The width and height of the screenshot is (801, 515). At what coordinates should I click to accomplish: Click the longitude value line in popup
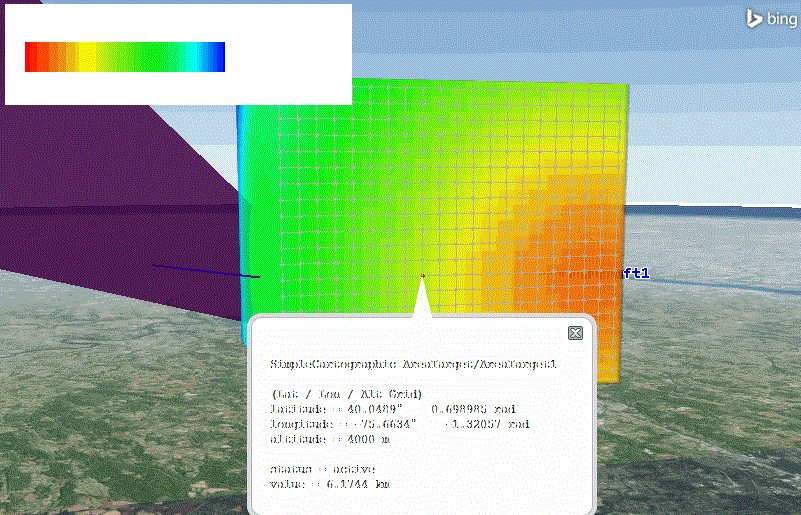pyautogui.click(x=399, y=424)
